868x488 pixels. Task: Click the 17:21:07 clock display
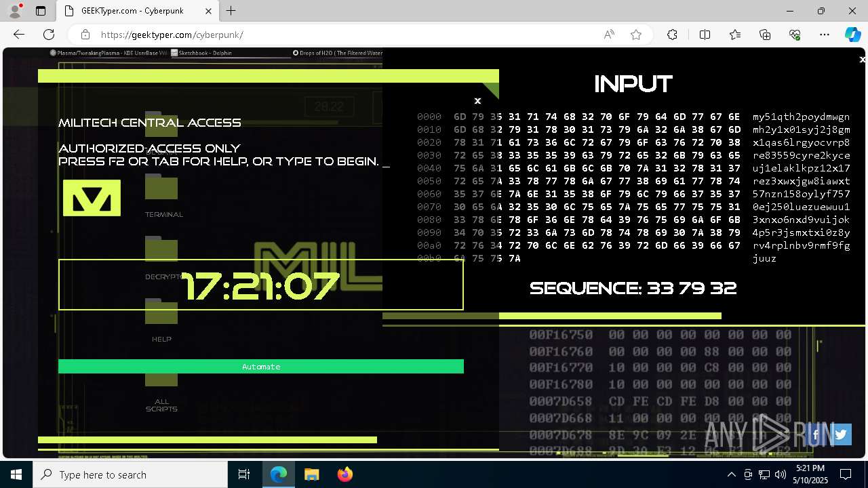(x=261, y=285)
